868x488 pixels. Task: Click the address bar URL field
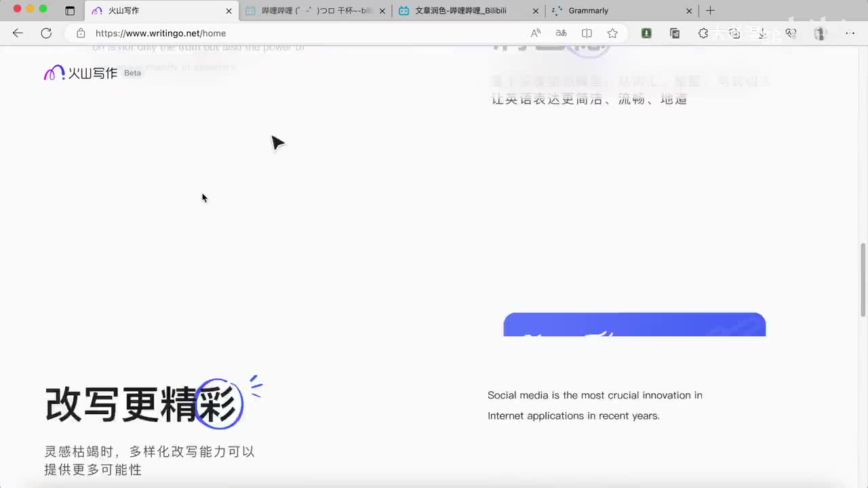tap(305, 33)
